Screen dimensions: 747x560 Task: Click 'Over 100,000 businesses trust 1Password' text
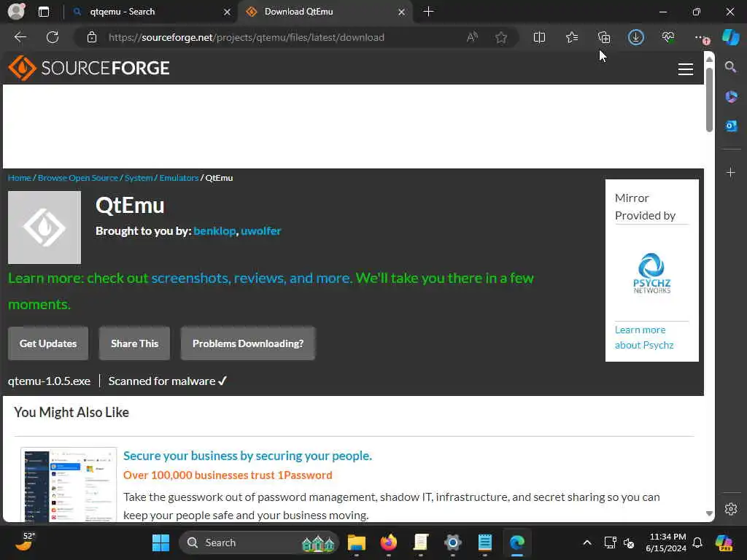(228, 475)
